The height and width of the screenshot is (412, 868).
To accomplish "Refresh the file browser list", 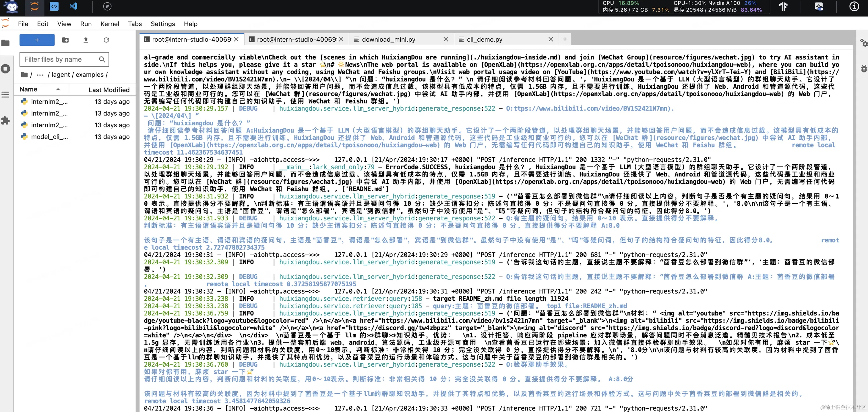I will [106, 40].
